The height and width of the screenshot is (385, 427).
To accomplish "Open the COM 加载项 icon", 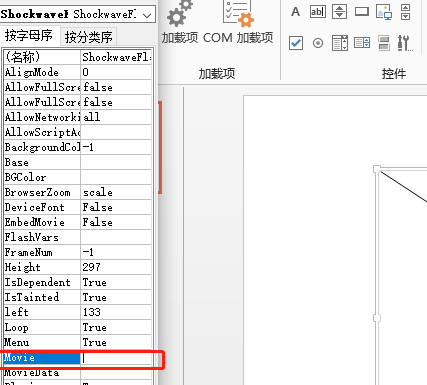I will tap(238, 13).
